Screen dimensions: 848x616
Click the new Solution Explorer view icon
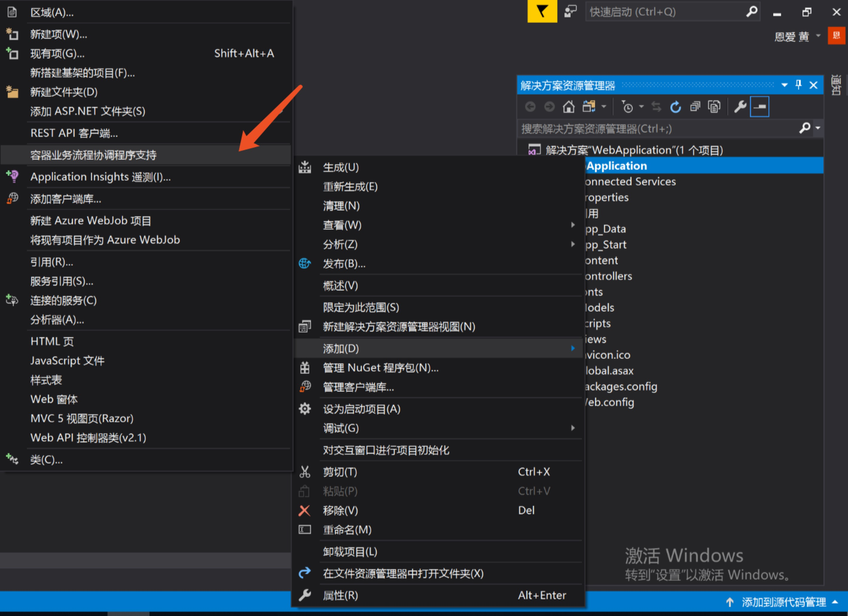click(305, 327)
